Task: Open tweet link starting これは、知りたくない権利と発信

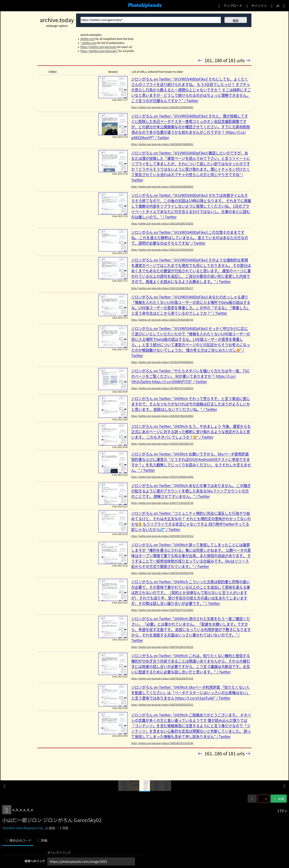Action: [x=191, y=664]
